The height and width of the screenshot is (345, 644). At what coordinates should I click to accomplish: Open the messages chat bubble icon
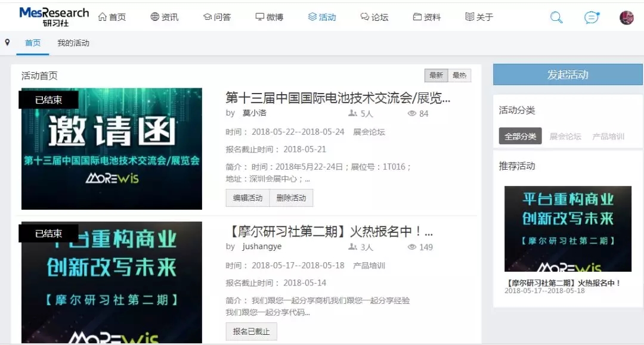point(592,17)
